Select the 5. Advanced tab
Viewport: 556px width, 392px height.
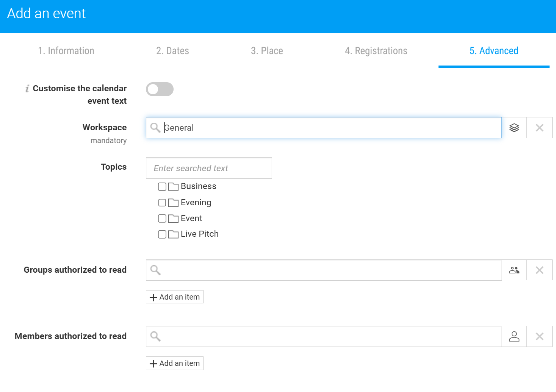[494, 51]
